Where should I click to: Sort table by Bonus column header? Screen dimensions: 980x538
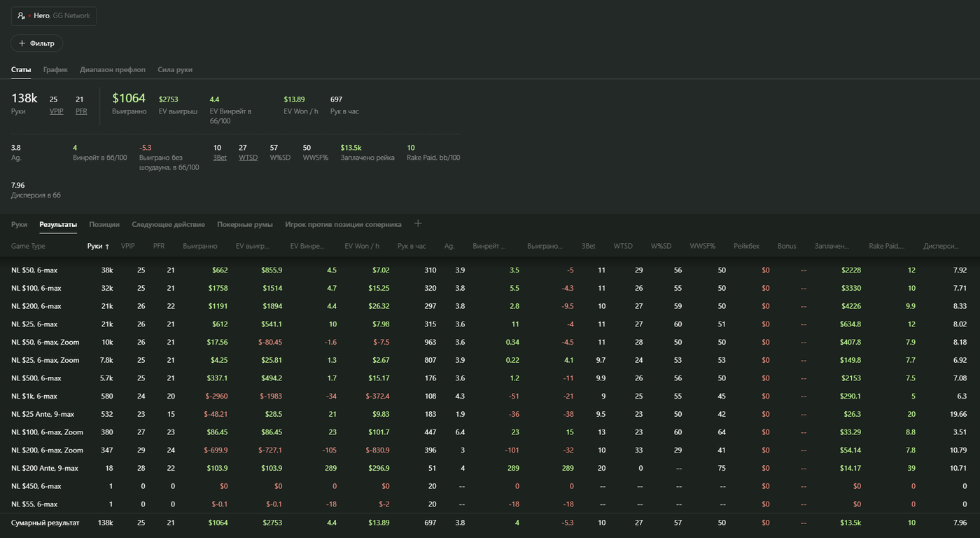(x=787, y=246)
